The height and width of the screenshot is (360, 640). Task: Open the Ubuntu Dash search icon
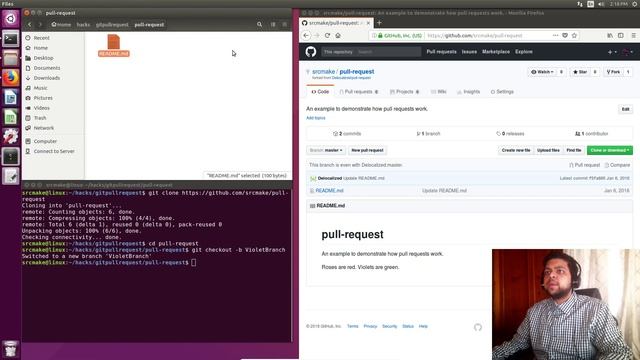[x=10, y=19]
